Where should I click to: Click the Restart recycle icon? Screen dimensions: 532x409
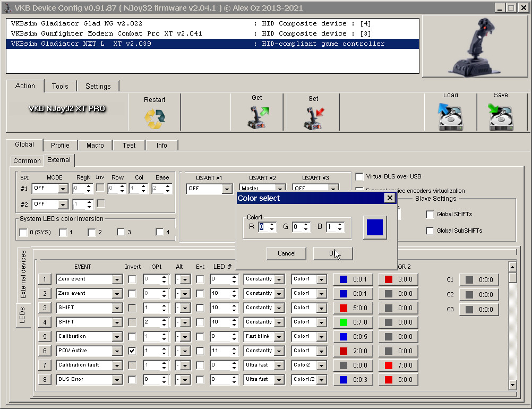[155, 118]
